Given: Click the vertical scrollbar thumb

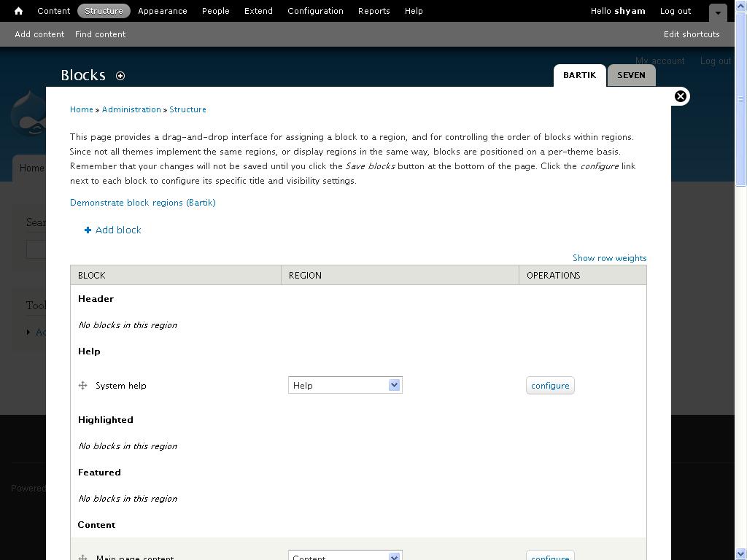Looking at the screenshot, I should tap(741, 99).
